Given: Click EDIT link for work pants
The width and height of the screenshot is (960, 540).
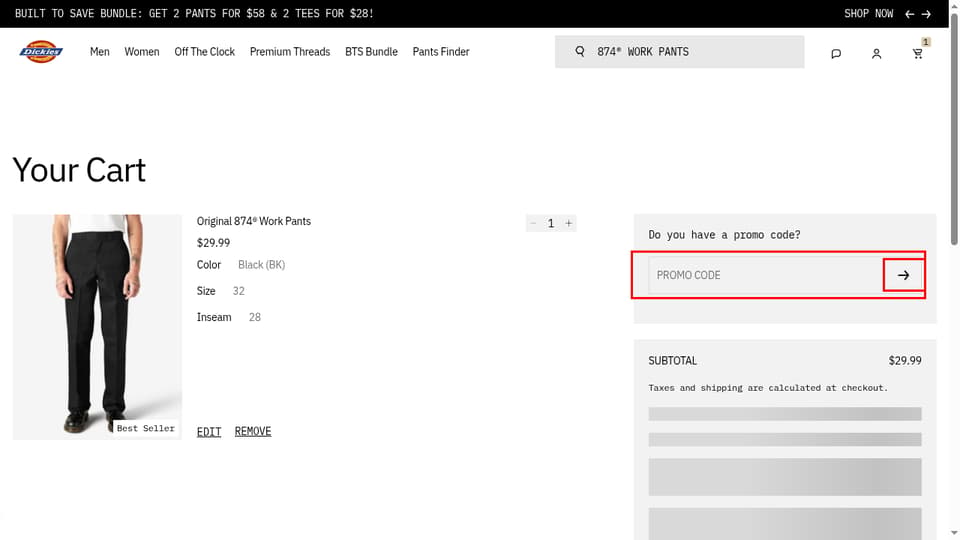Looking at the screenshot, I should pyautogui.click(x=209, y=432).
